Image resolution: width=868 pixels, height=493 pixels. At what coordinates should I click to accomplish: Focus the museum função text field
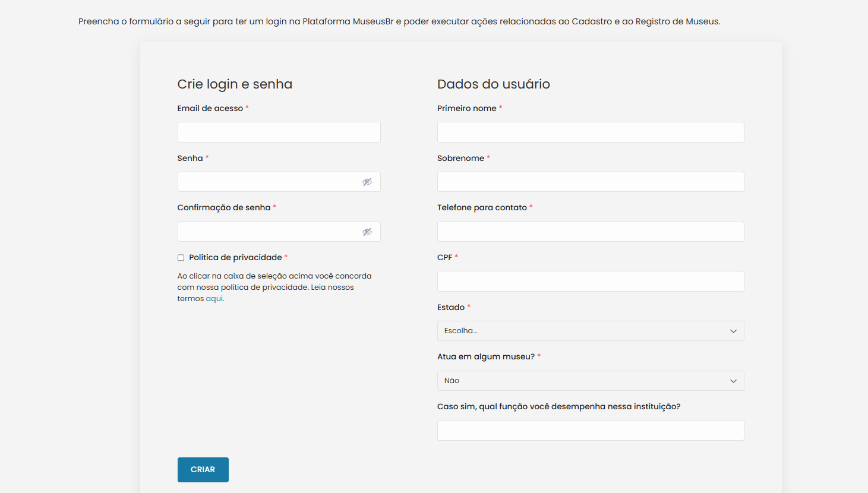point(590,431)
